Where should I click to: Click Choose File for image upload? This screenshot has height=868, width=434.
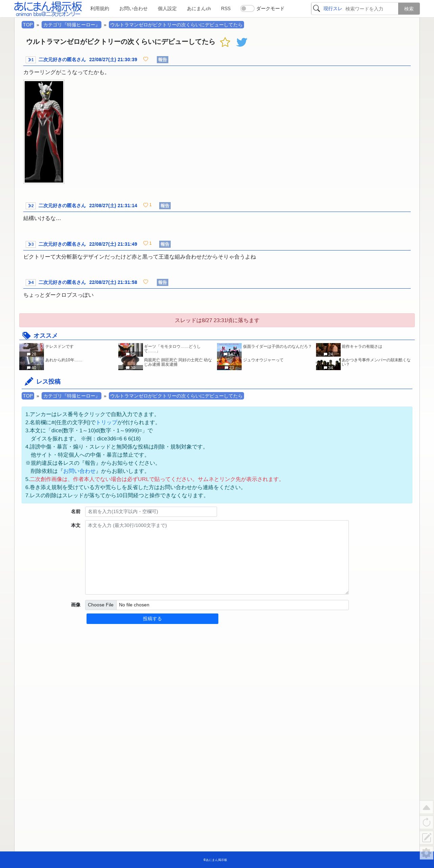(101, 605)
